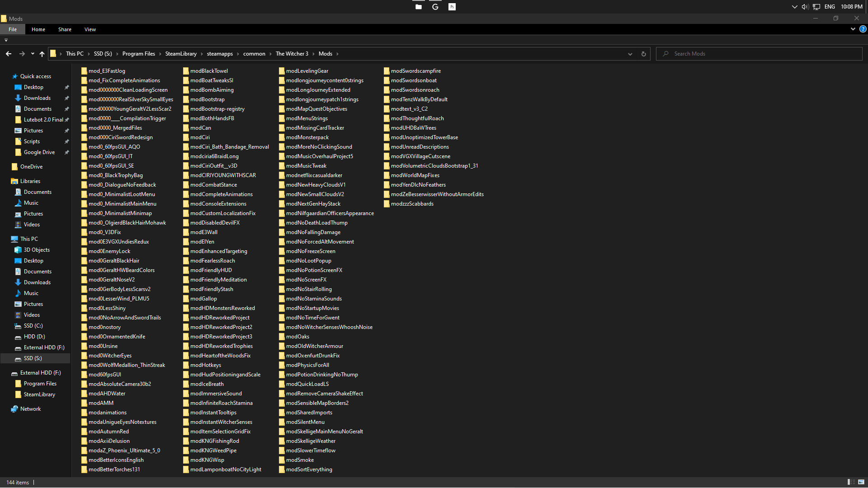Select the mod0000_MergedFiles folder name
Screen dimensions: 868x488
tap(115, 128)
